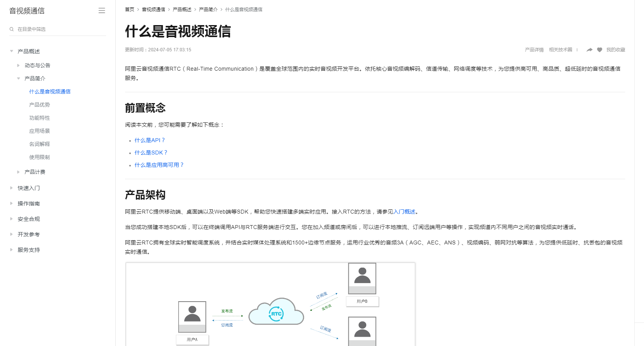Click the 音视频通信 sidebar title
Viewport: 644px width, 346px height.
27,11
